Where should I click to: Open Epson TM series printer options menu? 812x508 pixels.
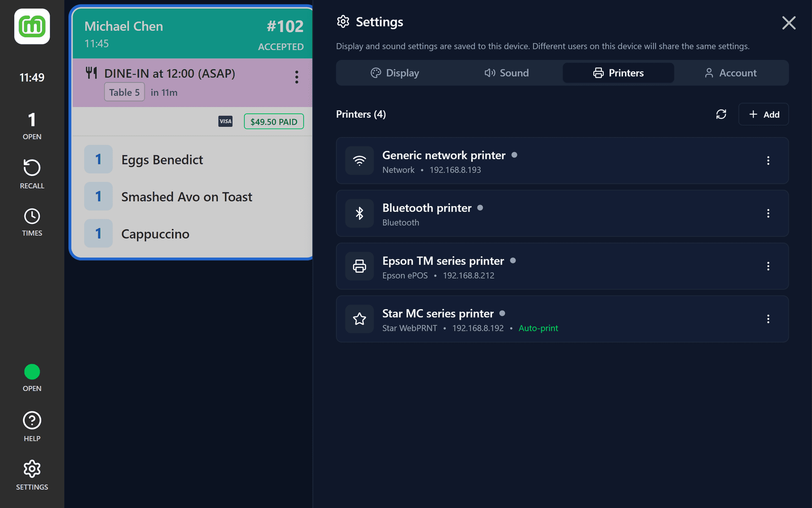[768, 266]
